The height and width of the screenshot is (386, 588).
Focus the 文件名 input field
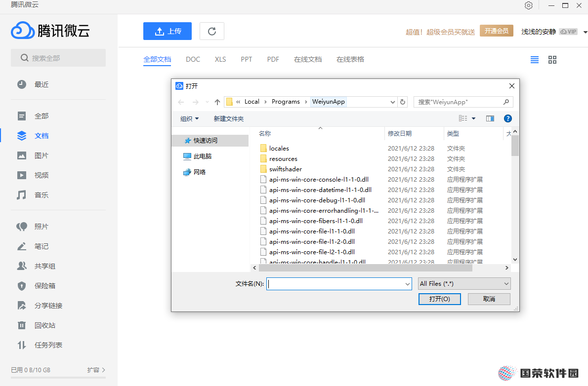click(x=339, y=284)
